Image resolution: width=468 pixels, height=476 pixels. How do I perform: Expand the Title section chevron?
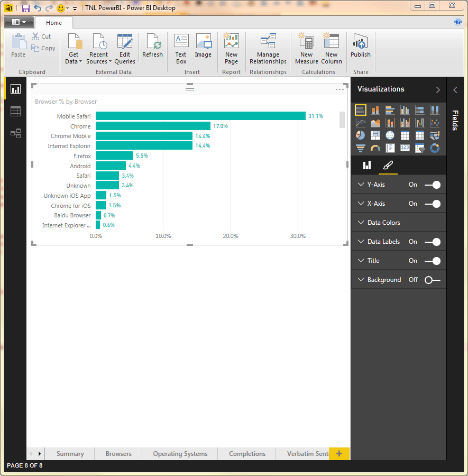click(361, 260)
